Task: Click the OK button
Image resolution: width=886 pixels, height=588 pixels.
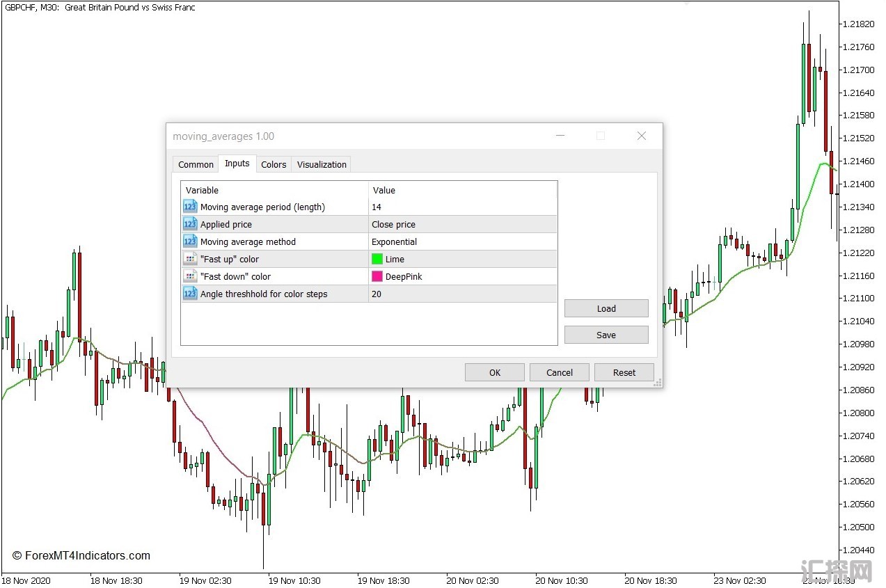Action: (x=495, y=372)
